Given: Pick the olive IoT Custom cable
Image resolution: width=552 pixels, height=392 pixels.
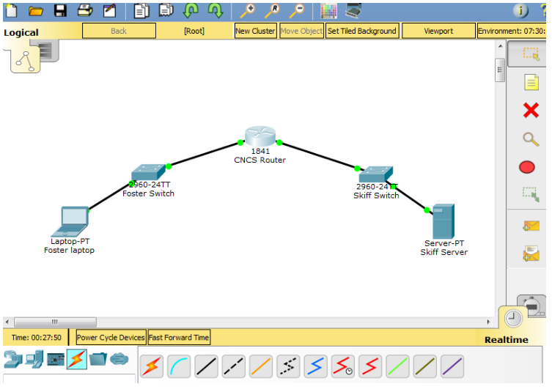Looking at the screenshot, I should click(x=424, y=366).
